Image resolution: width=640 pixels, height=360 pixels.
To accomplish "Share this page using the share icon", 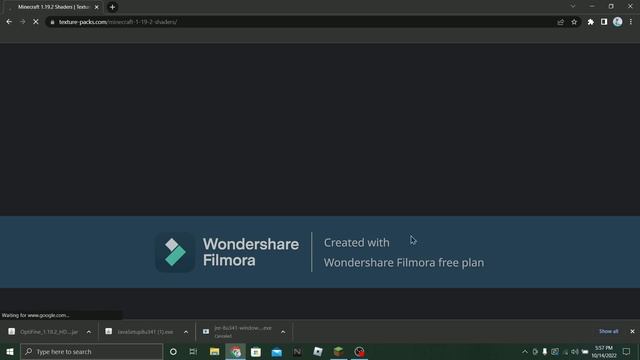I will click(x=560, y=22).
